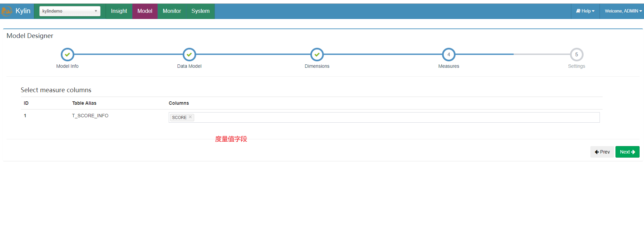The height and width of the screenshot is (242, 644).
Task: Click the Measures step label
Action: click(x=449, y=66)
